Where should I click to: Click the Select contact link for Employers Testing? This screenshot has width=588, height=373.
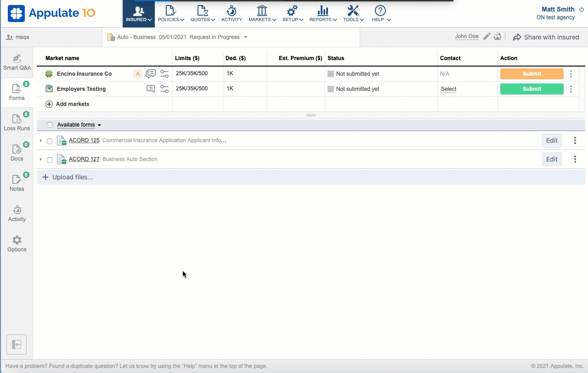point(449,89)
